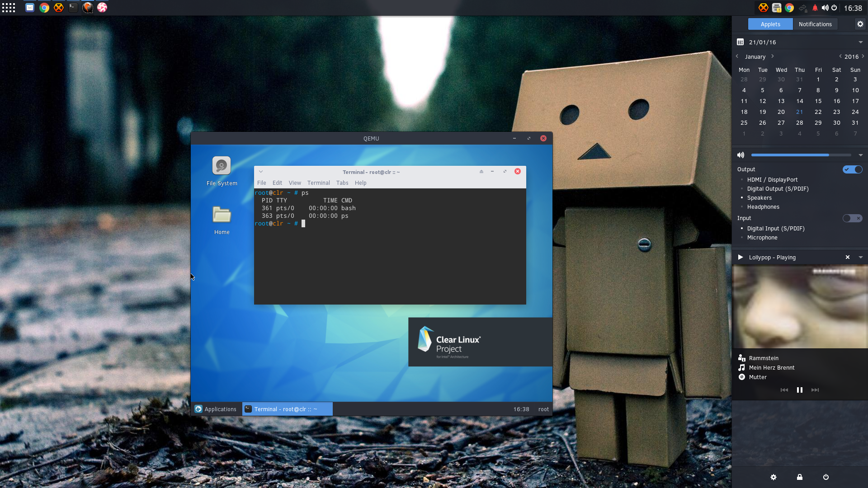Image resolution: width=868 pixels, height=488 pixels.
Task: Select Microphone as the audio input
Action: tap(762, 238)
